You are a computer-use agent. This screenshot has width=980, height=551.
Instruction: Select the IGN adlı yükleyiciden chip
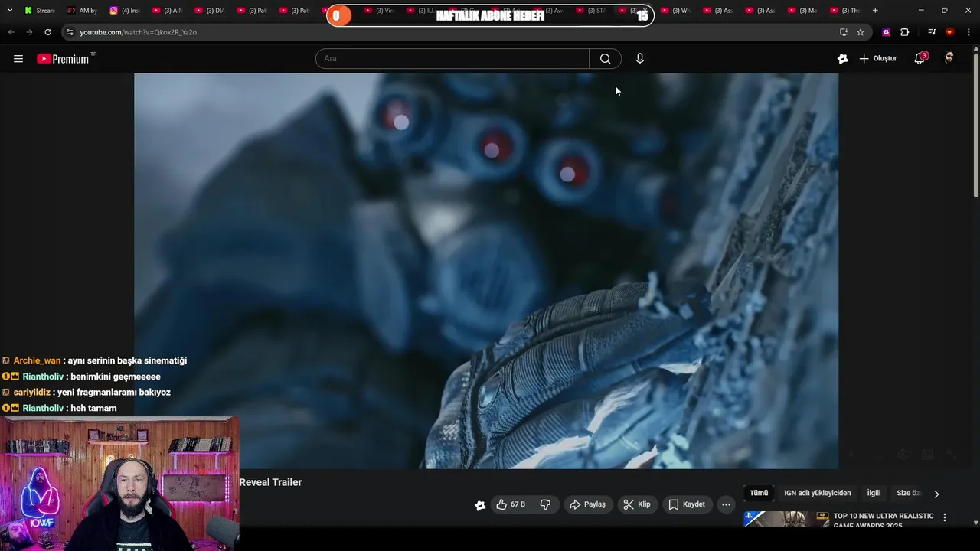817,494
